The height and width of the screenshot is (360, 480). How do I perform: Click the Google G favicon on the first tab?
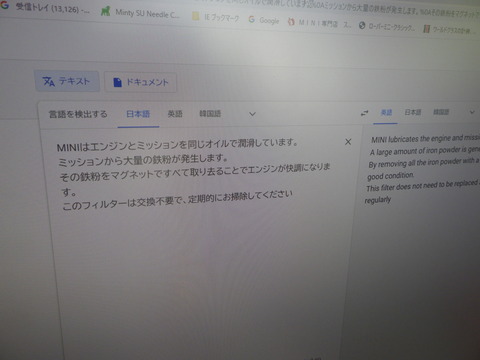pyautogui.click(x=5, y=5)
